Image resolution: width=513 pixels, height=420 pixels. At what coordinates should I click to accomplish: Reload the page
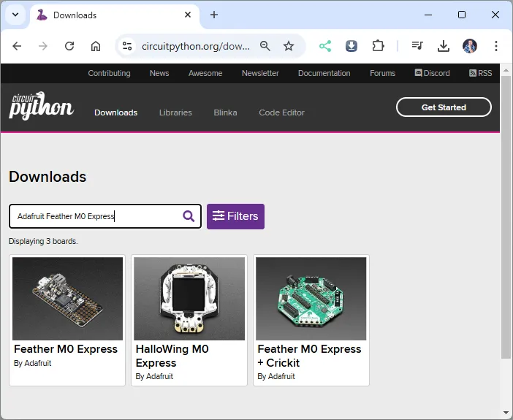point(69,46)
